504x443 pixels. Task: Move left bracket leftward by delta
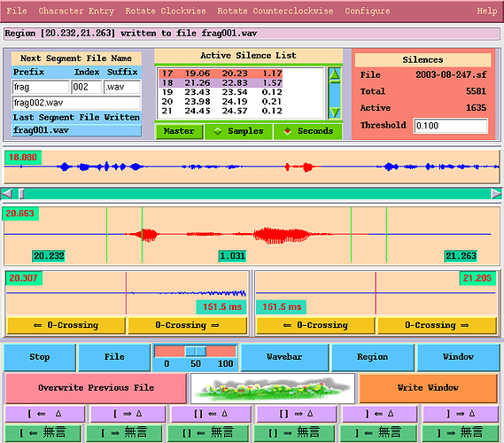(44, 414)
